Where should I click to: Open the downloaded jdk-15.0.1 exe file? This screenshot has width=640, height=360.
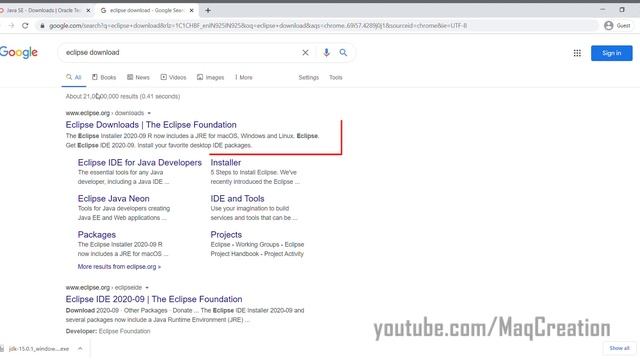click(x=39, y=349)
